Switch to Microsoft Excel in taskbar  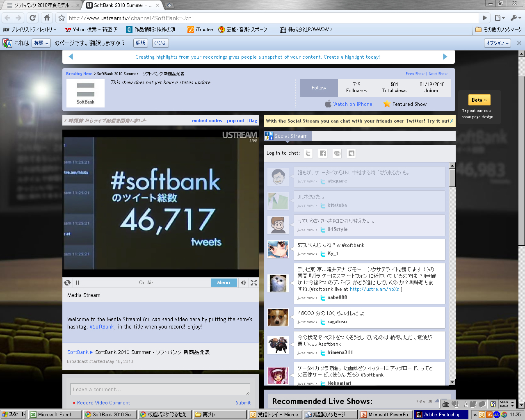(54, 415)
